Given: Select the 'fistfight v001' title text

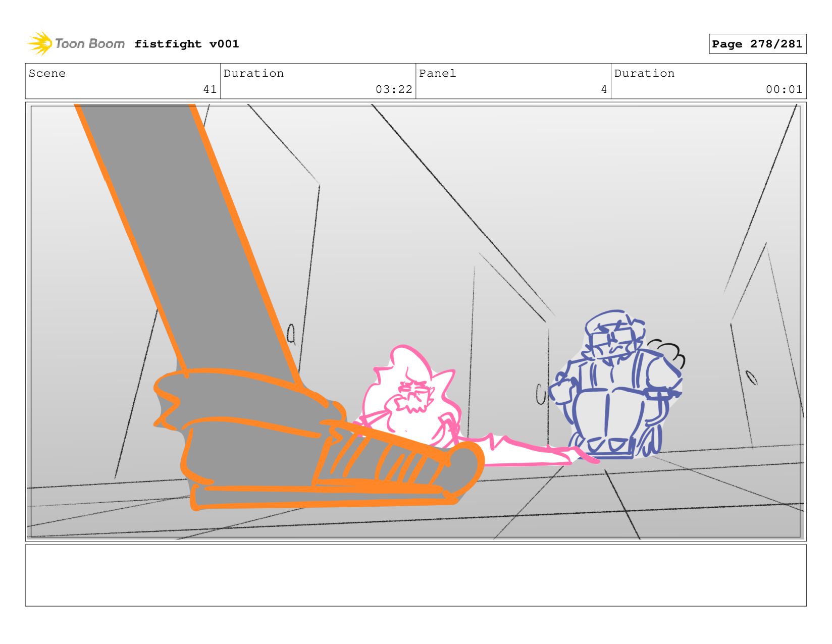Looking at the screenshot, I should (x=187, y=44).
